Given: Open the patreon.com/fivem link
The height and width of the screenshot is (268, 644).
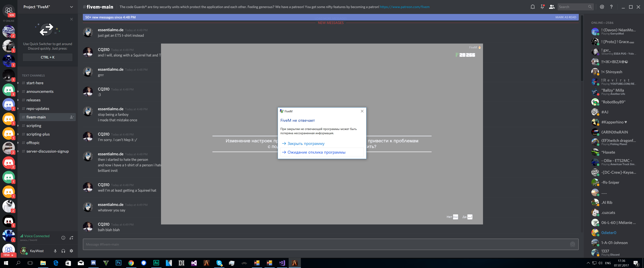Looking at the screenshot, I should click(405, 7).
